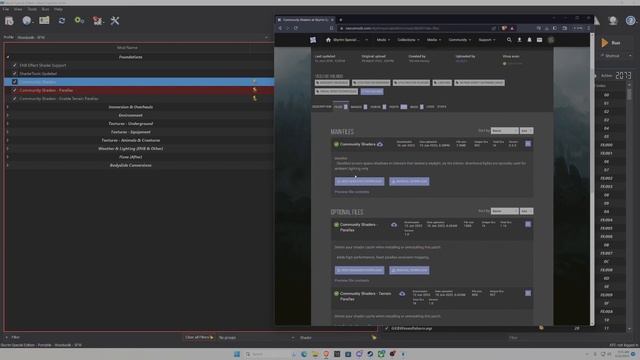Expand the Bodyslide Conversions separator
Screen dimensions: 640x360
8,165
